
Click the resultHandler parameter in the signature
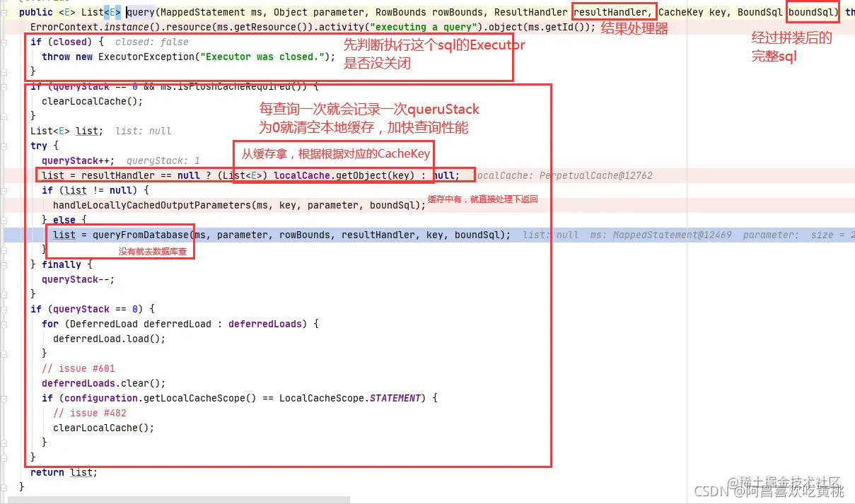coord(612,12)
